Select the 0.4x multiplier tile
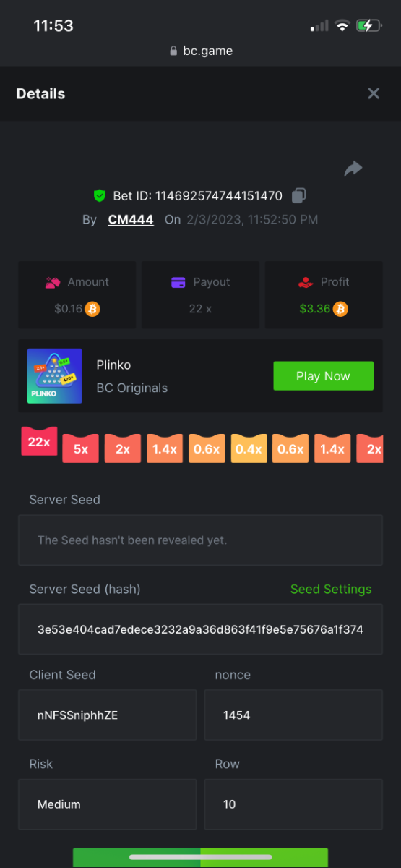Image resolution: width=401 pixels, height=868 pixels. (249, 448)
